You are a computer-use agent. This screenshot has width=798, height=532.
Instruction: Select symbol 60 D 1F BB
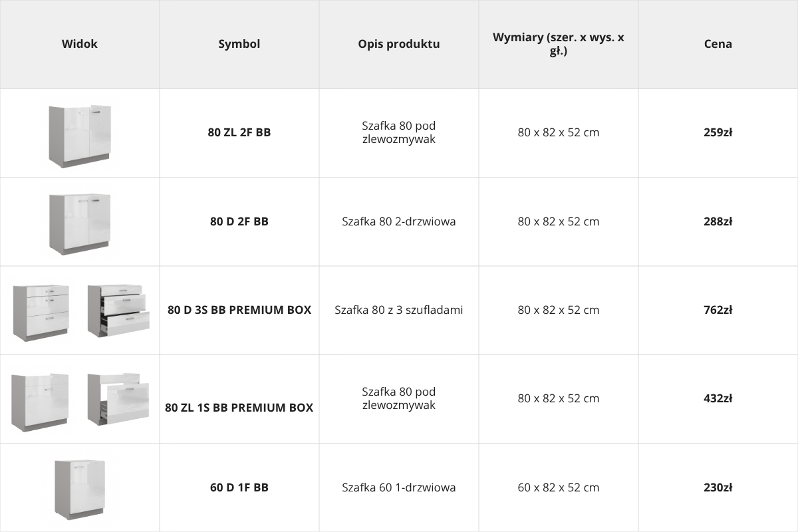239,487
